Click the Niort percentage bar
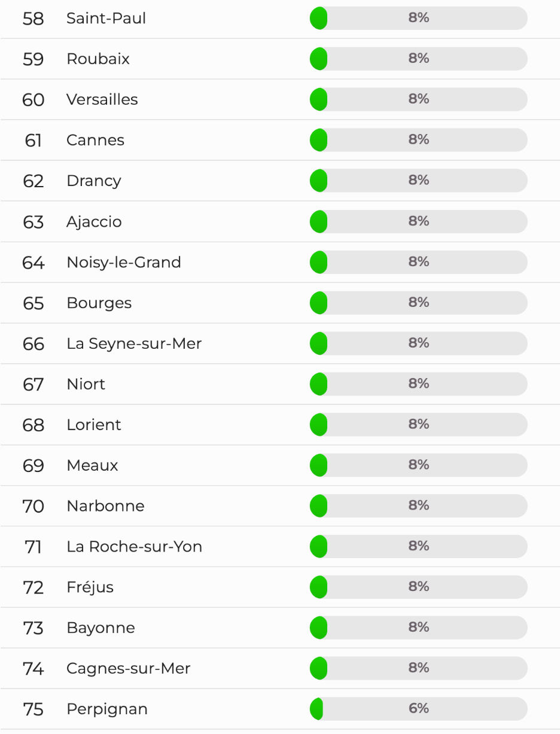This screenshot has height=734, width=560. pos(418,384)
